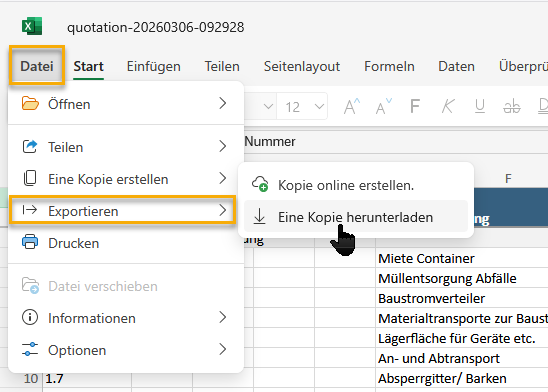Expand the Optionen submenu chevron

pyautogui.click(x=223, y=349)
